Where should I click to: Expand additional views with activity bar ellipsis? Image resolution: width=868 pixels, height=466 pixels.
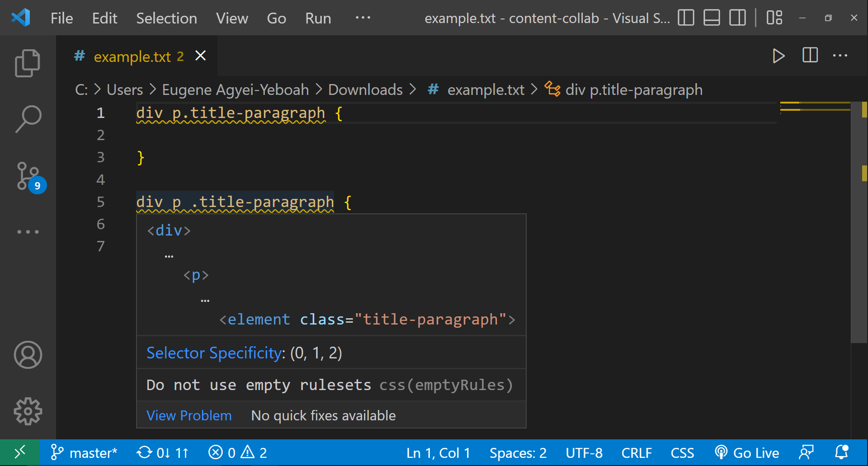click(28, 232)
